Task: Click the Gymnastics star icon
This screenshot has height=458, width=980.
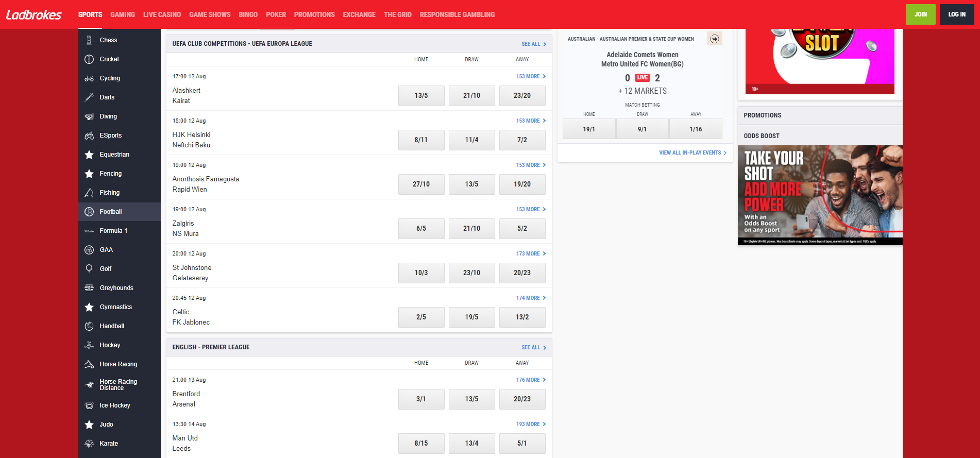Action: point(89,307)
